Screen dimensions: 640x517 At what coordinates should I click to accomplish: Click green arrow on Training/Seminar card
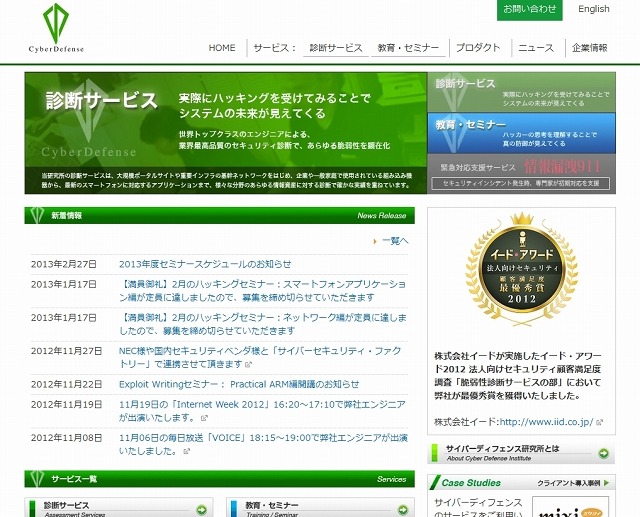point(403,510)
